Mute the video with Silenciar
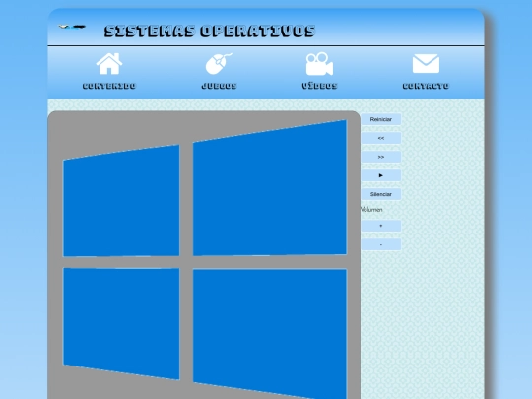 [380, 194]
